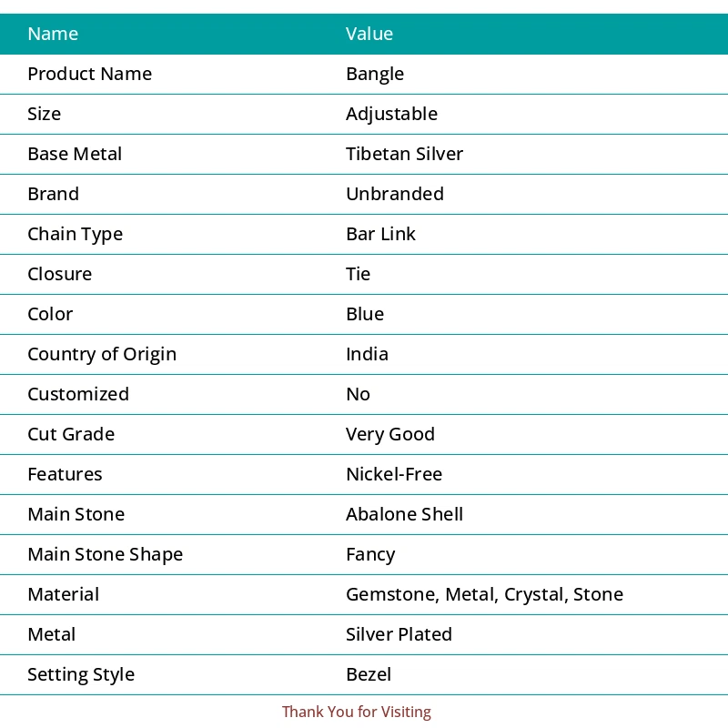Select the 'Base Metal' label

(x=75, y=155)
